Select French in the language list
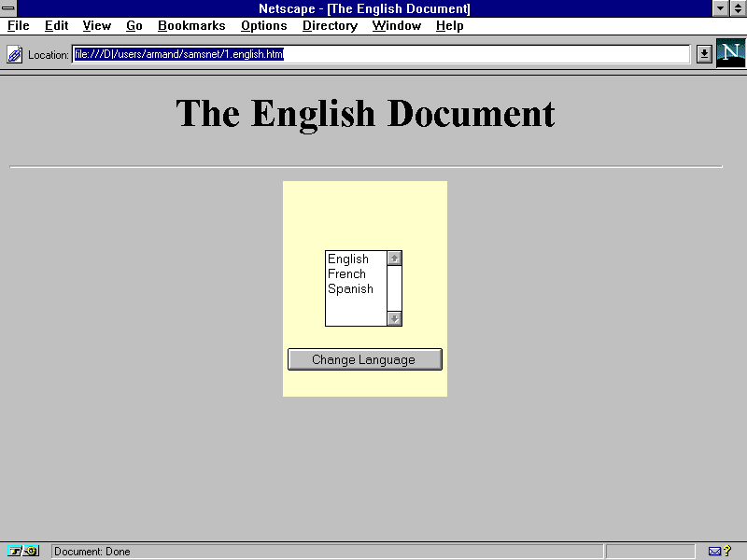The height and width of the screenshot is (560, 747). (x=346, y=274)
